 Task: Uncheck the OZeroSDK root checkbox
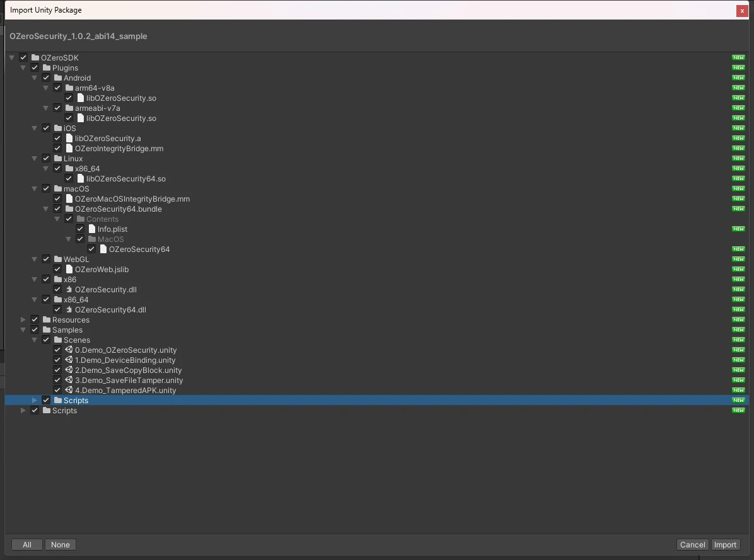coord(23,57)
